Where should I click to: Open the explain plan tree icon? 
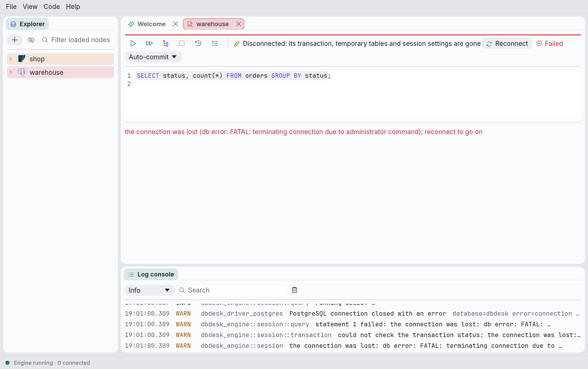(166, 43)
